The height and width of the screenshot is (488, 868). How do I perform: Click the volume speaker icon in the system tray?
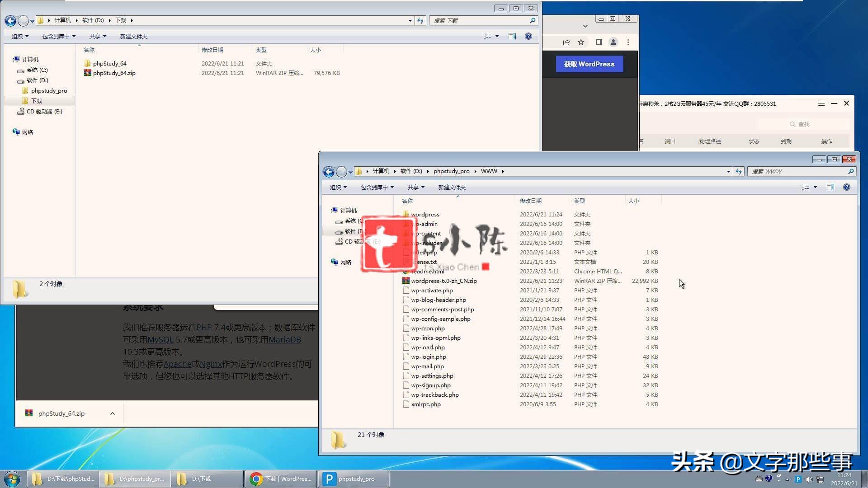[x=808, y=479]
